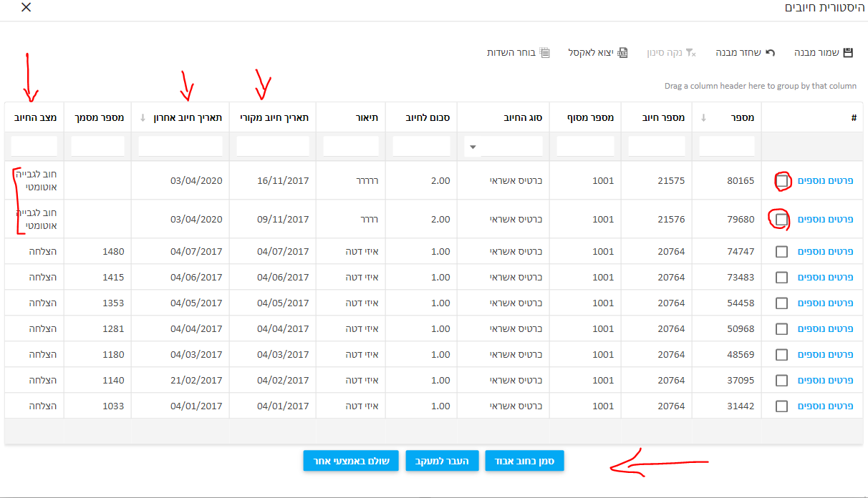This screenshot has height=498, width=868.
Task: Select the checkbox in row 74747
Action: 782,252
